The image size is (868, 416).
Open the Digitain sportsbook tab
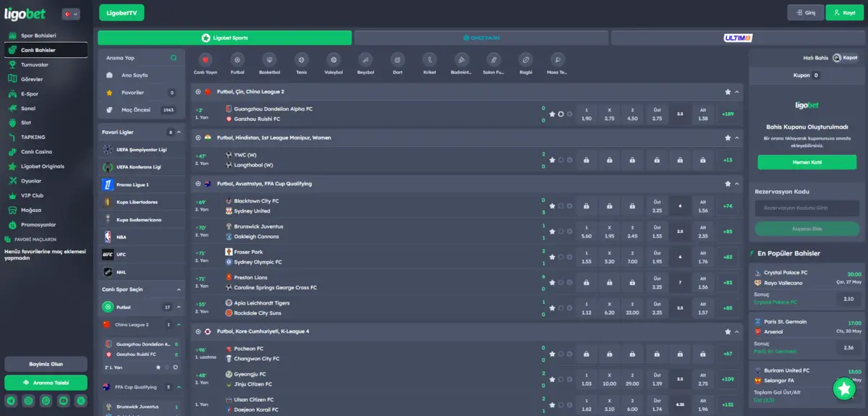point(481,38)
